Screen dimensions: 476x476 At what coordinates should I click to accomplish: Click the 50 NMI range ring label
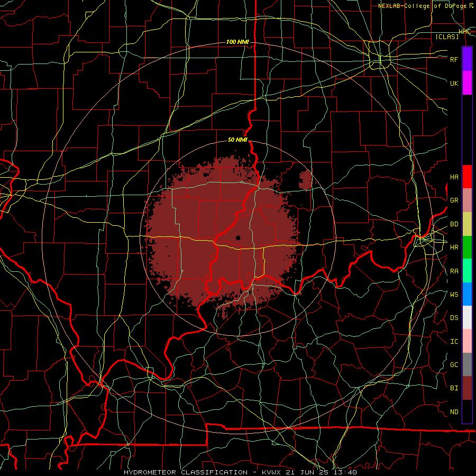(237, 140)
